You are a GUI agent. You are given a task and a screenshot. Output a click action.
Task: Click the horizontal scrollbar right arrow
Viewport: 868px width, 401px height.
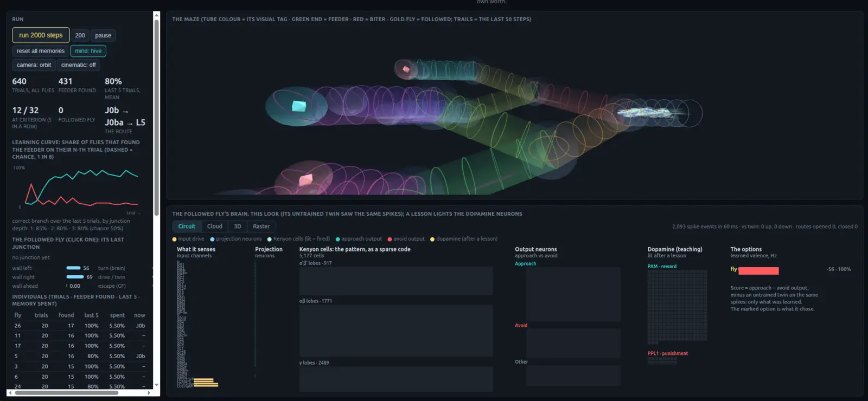point(149,393)
